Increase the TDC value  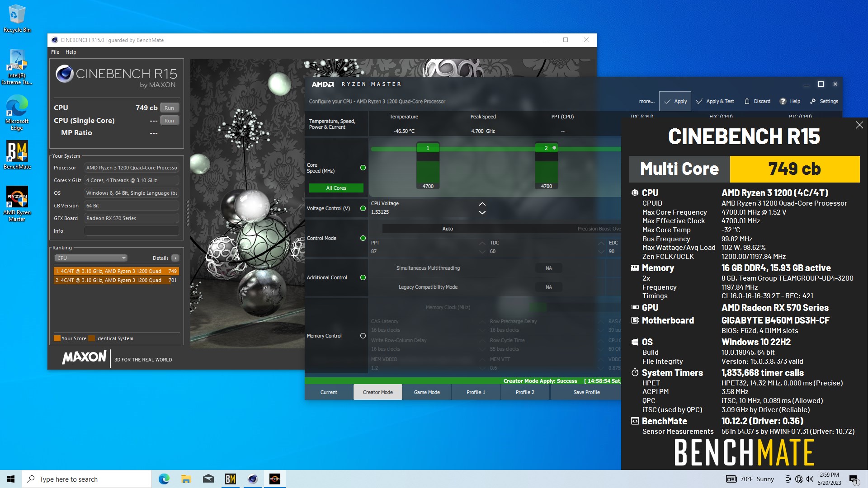point(601,243)
